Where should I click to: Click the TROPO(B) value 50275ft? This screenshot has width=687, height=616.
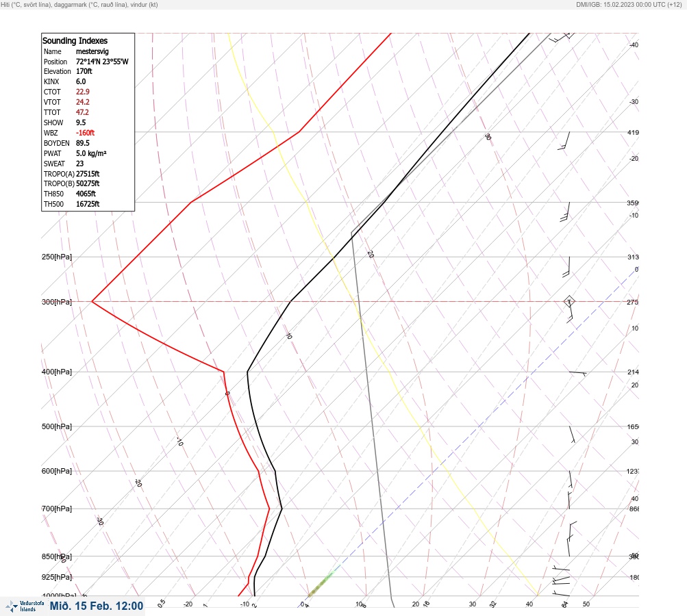point(88,183)
